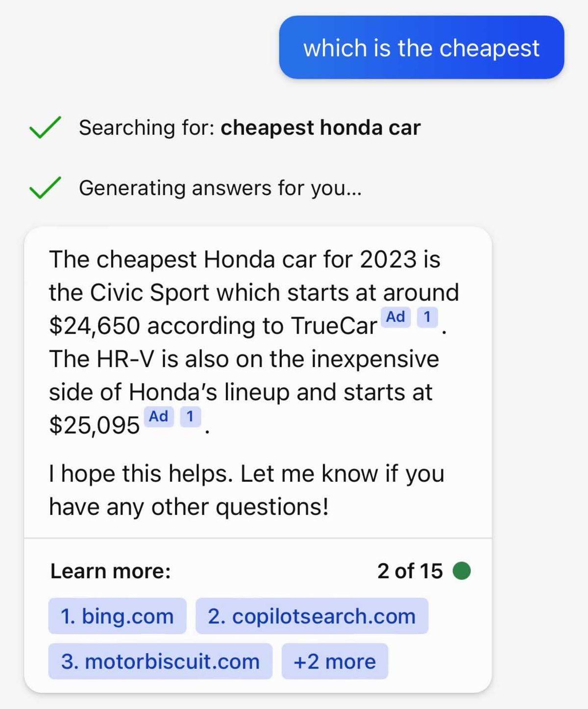Click the "Generating answers for you..." status text

click(x=220, y=188)
